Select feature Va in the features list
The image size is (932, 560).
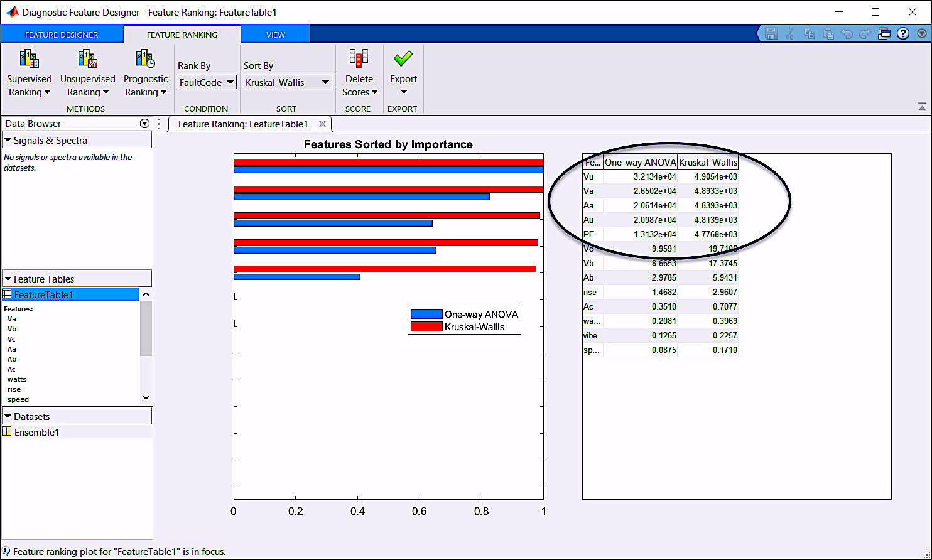click(12, 319)
